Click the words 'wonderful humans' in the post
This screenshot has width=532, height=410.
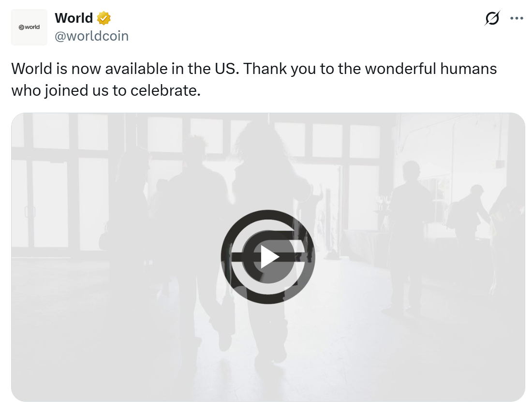pos(431,69)
